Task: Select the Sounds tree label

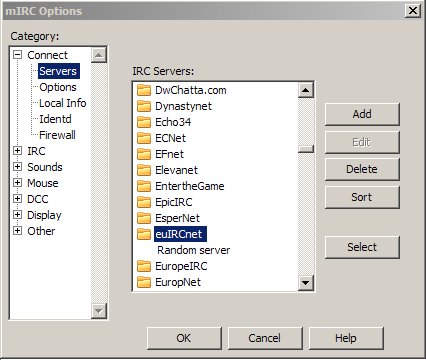Action: [x=45, y=167]
